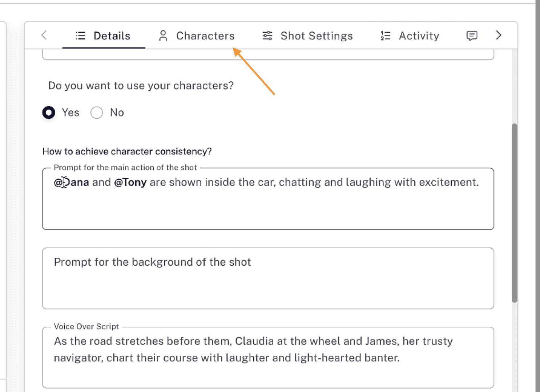Viewport: 540px width, 392px height.
Task: Click the Shot Settings sliders icon
Action: click(x=267, y=35)
